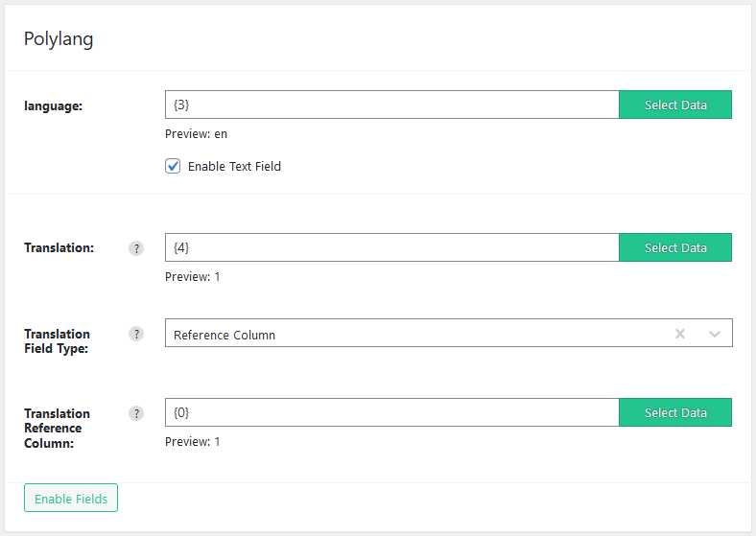
Task: Click Select Data for Reference Column
Action: click(675, 412)
